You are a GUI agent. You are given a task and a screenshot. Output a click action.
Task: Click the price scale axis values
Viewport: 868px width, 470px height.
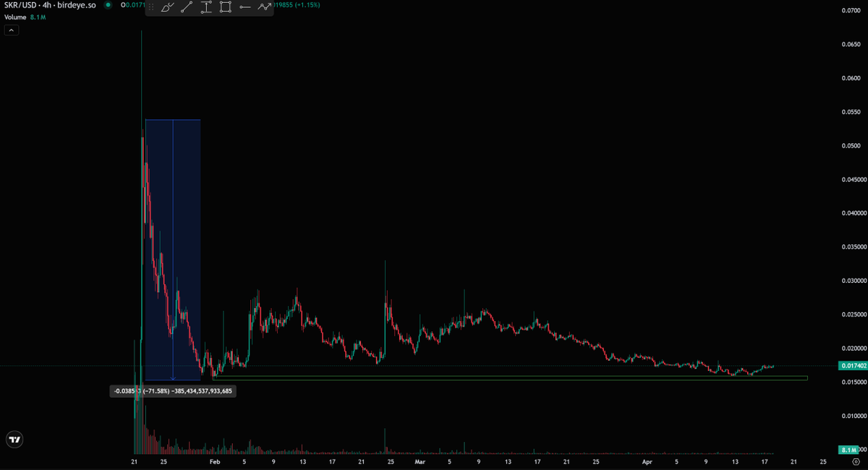point(852,217)
